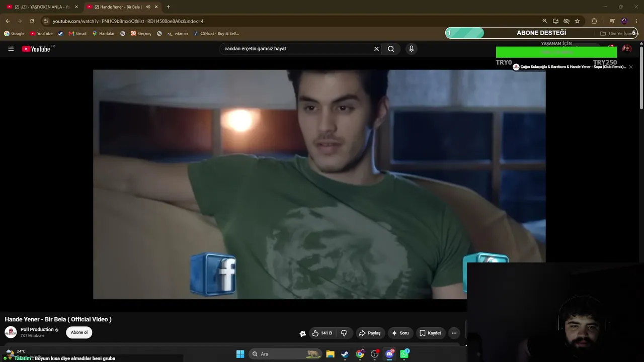Image resolution: width=644 pixels, height=362 pixels.
Task: Open the Gmail bookmark
Action: tap(77, 34)
